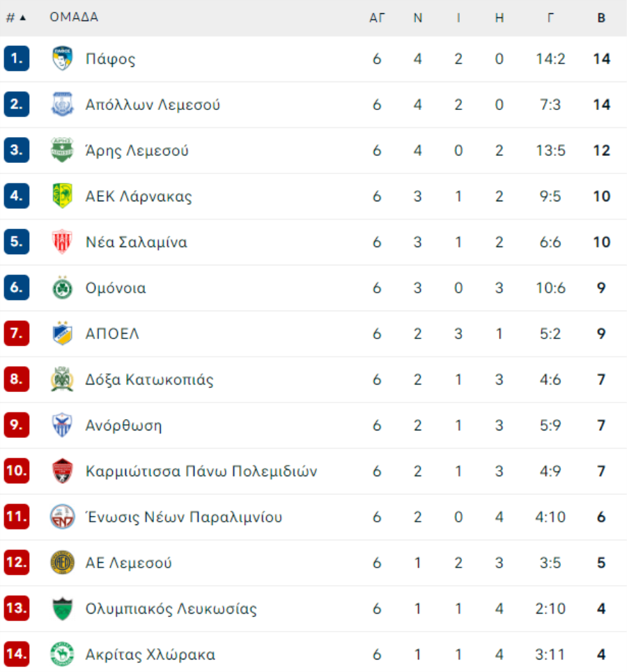The width and height of the screenshot is (627, 672).
Task: Click the Ένωσις Νέων Παραλιμνίου ENP logo
Action: (62, 517)
